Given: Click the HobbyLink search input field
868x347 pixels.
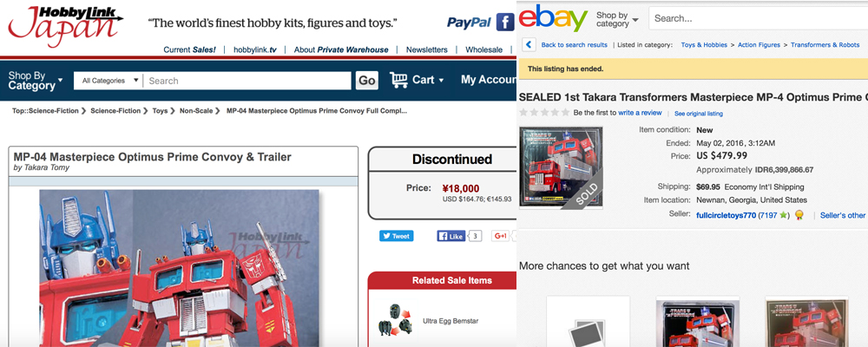Looking at the screenshot, I should [x=247, y=81].
